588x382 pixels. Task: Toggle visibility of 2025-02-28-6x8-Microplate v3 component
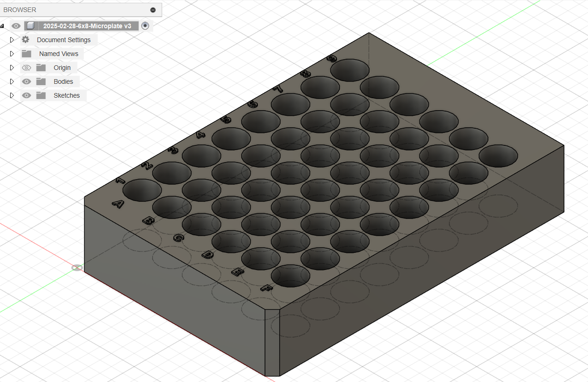pos(16,26)
